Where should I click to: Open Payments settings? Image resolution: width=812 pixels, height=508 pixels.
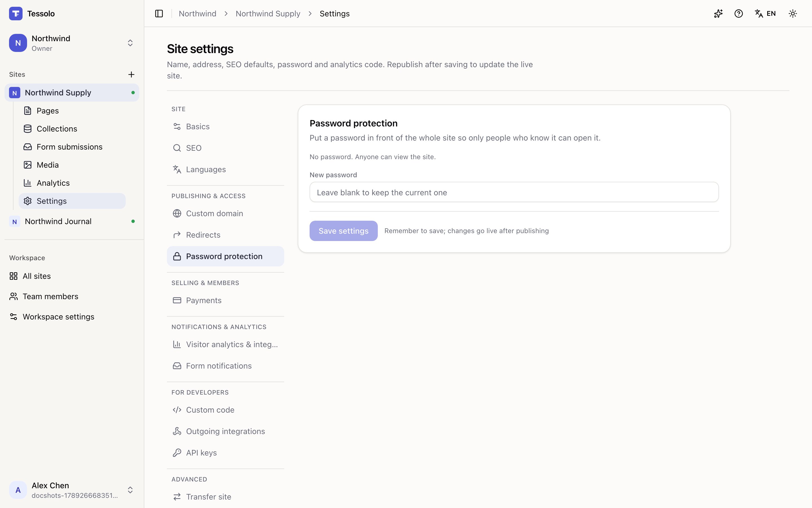(x=226, y=300)
